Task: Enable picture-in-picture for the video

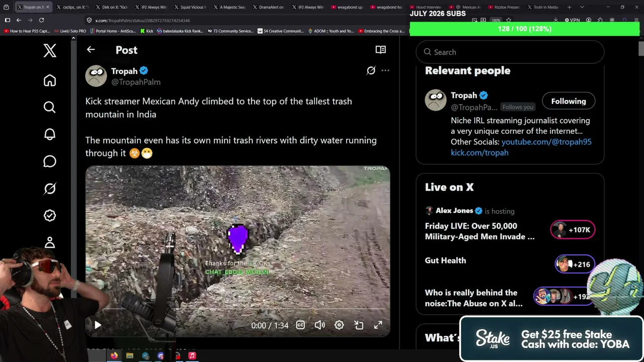Action: pos(359,325)
